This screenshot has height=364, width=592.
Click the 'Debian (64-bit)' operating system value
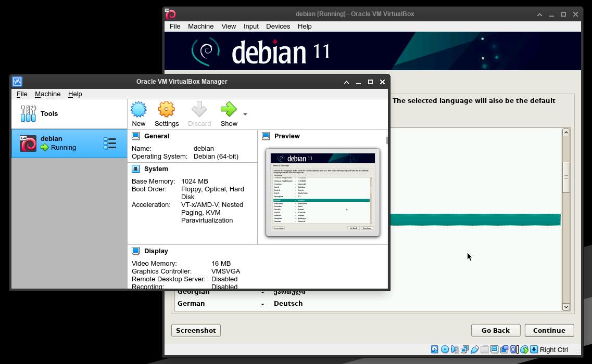[216, 157]
